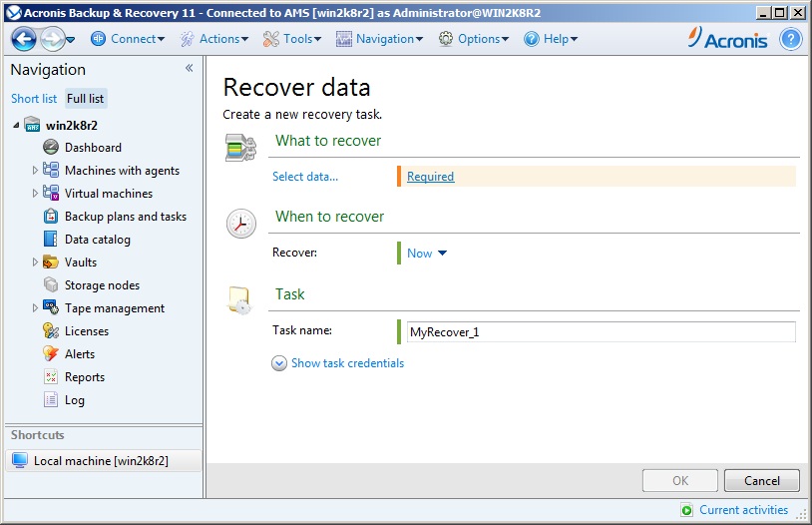This screenshot has width=812, height=525.
Task: Open Reports
Action: pos(85,376)
